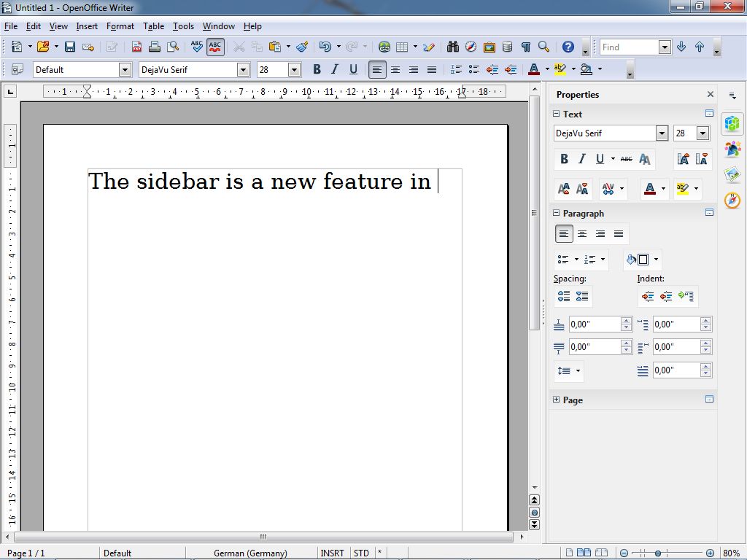Click the Strikethrough icon in Text panel
The height and width of the screenshot is (560, 747).
tap(626, 159)
